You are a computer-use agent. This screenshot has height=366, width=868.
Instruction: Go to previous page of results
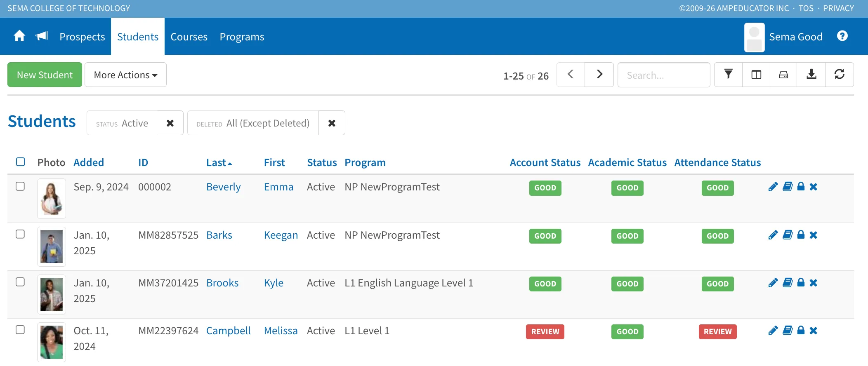pyautogui.click(x=571, y=75)
